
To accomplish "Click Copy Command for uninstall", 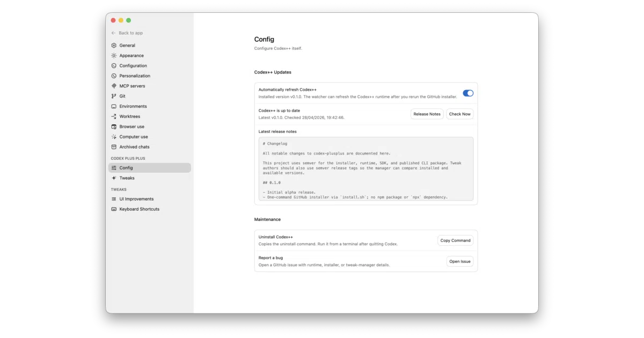I will pos(456,240).
